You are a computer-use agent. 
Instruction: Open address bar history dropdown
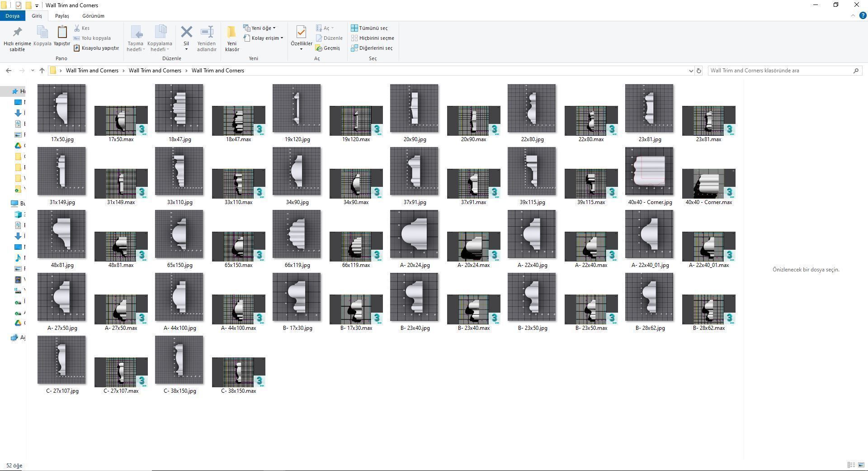pos(691,71)
